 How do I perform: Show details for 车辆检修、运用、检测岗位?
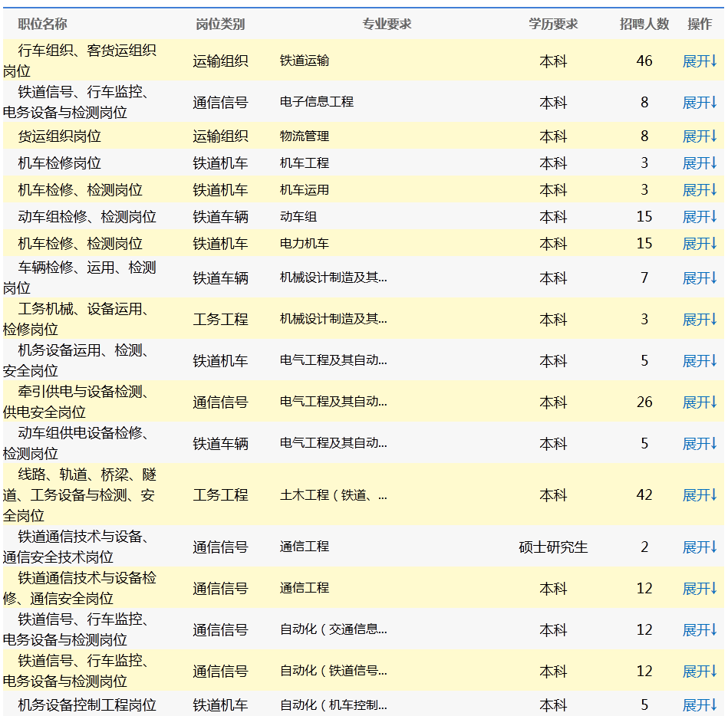pyautogui.click(x=699, y=278)
